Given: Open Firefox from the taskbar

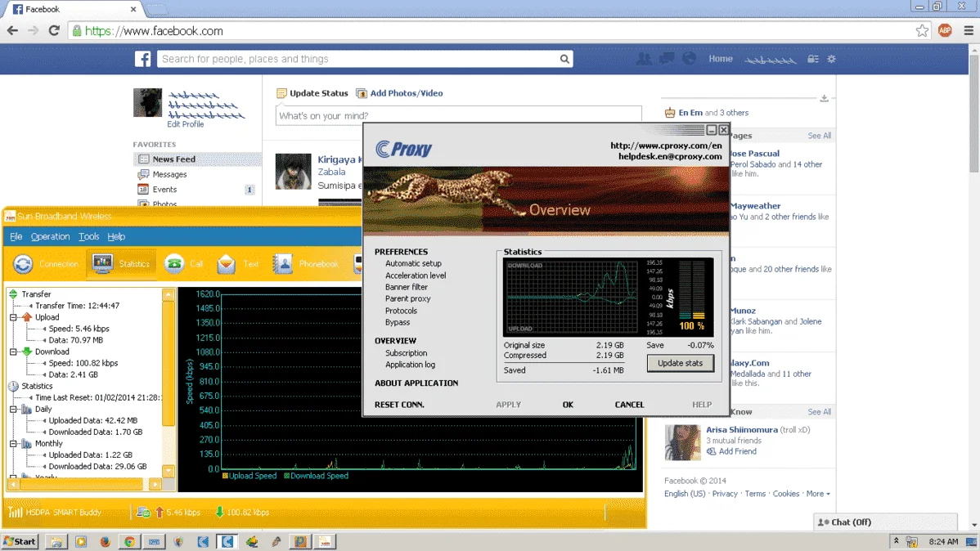Looking at the screenshot, I should tap(105, 542).
